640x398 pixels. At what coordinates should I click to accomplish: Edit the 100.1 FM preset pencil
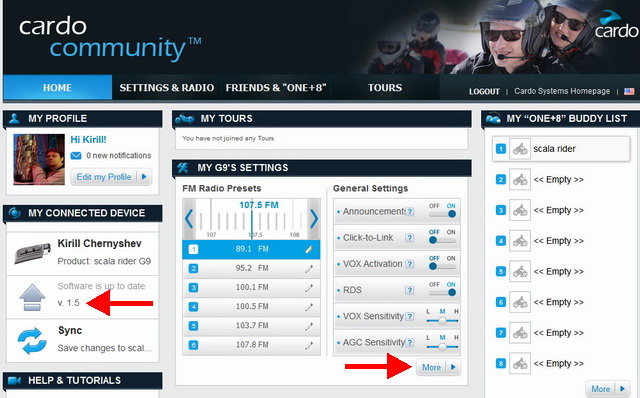(x=309, y=288)
